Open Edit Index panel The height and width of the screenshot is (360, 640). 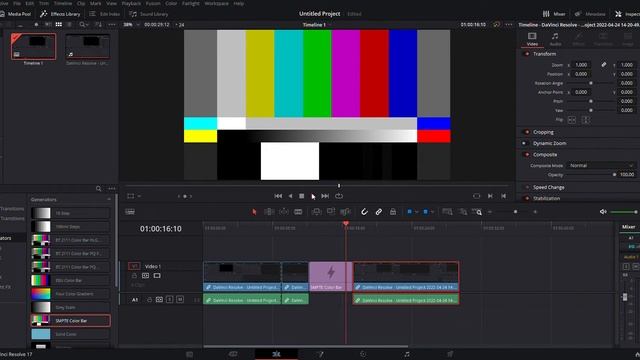pyautogui.click(x=104, y=14)
